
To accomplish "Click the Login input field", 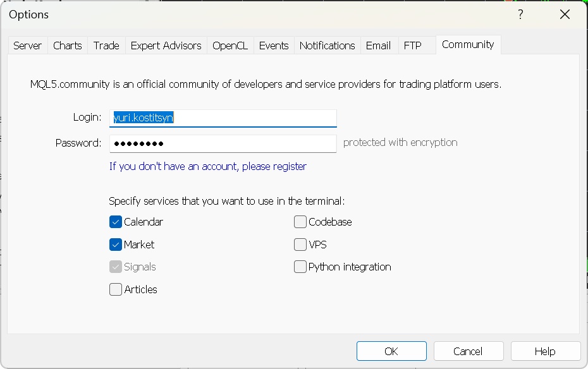I will 223,118.
